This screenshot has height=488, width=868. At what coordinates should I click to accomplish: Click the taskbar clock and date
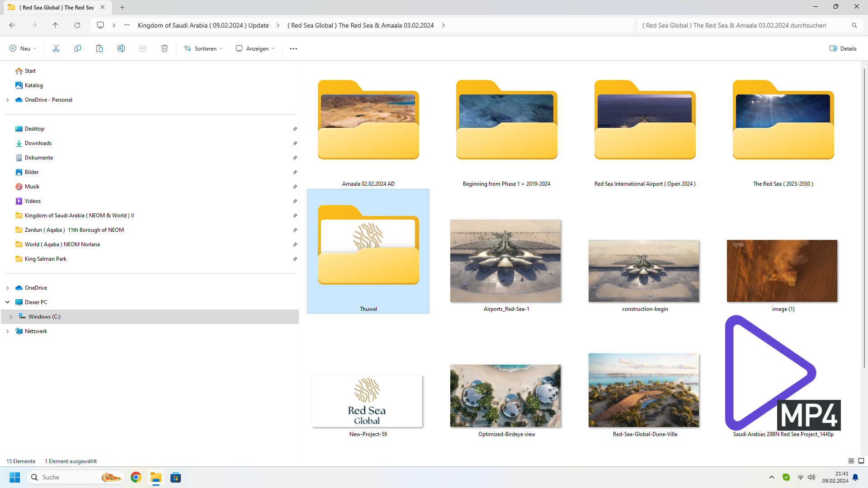click(x=835, y=477)
